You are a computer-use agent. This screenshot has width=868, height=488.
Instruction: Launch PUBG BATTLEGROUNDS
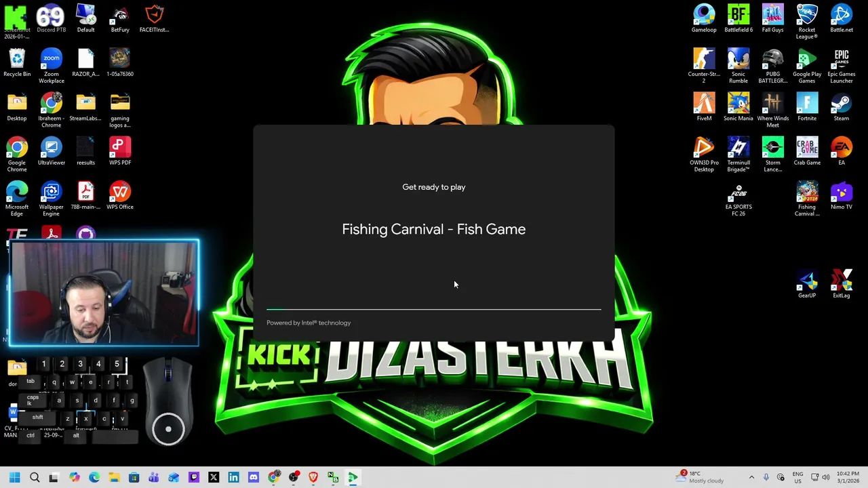click(772, 66)
